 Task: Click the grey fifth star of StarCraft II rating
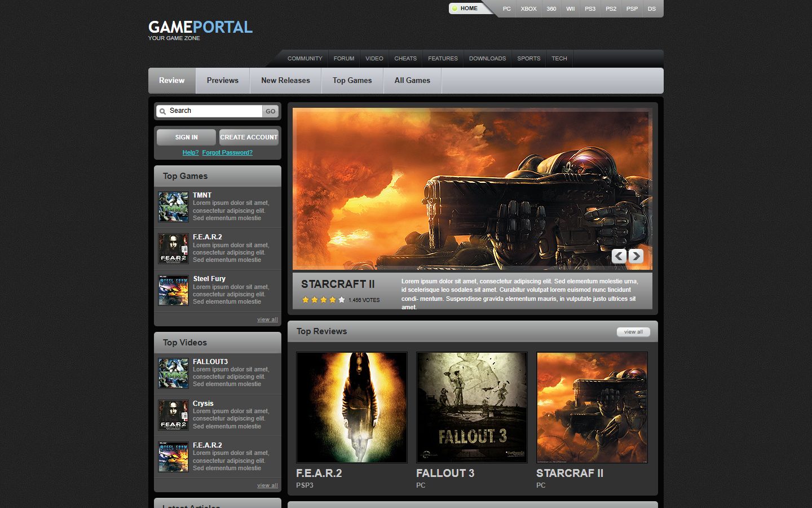point(342,300)
